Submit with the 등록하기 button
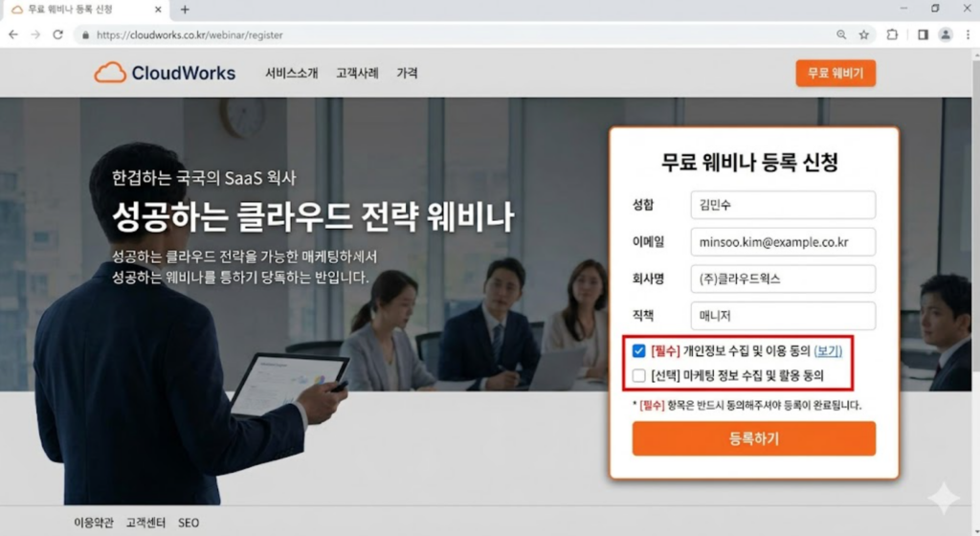980x536 pixels. pos(754,438)
